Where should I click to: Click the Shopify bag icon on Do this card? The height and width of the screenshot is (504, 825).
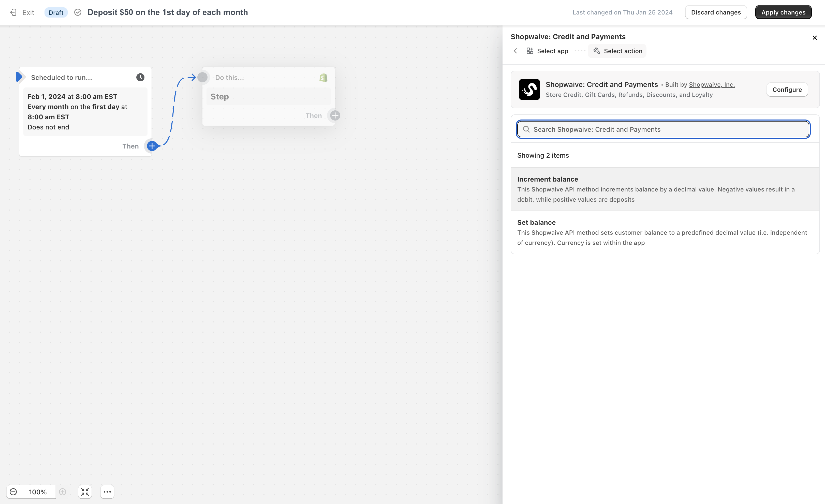pyautogui.click(x=323, y=77)
